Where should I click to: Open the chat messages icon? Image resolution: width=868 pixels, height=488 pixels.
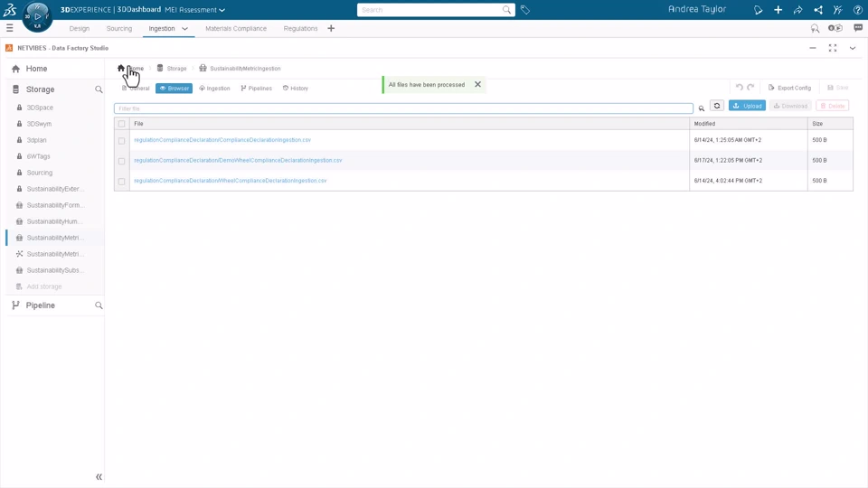(x=858, y=28)
